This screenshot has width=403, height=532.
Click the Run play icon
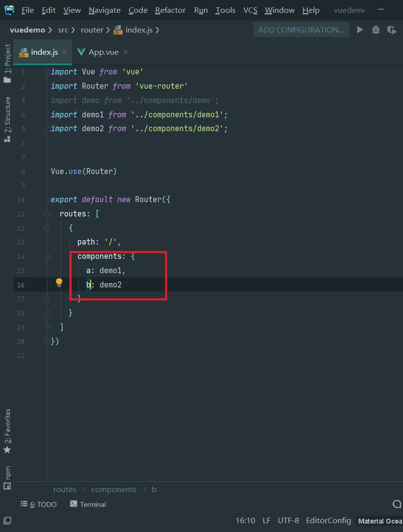(x=360, y=30)
